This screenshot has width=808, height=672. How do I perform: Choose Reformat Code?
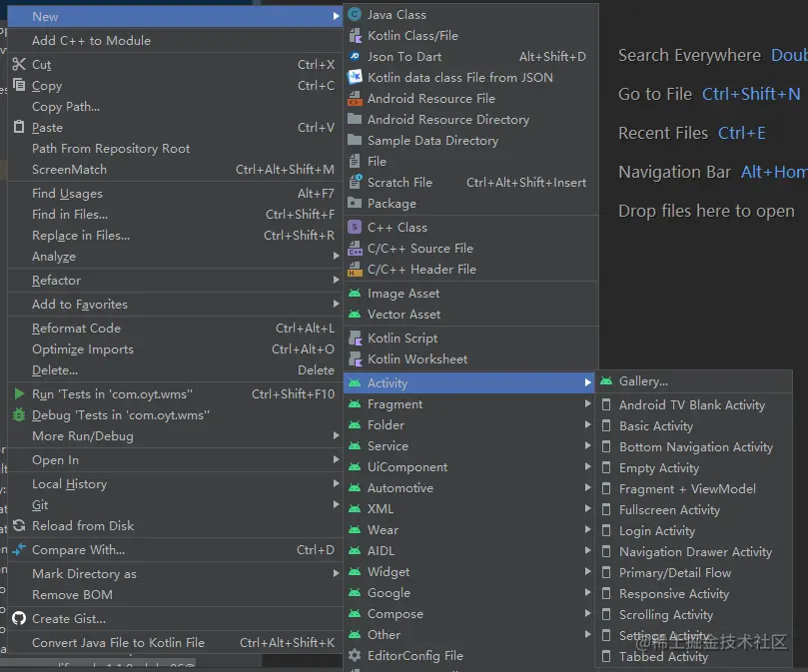[x=175, y=329]
